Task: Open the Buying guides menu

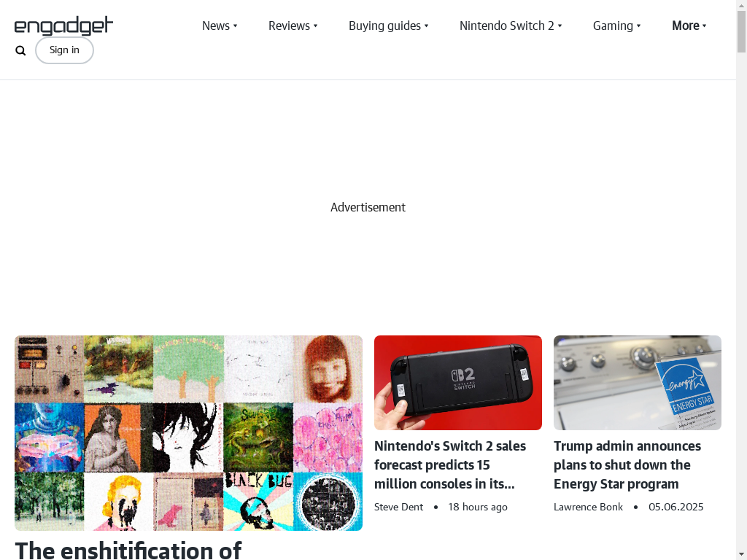Action: [389, 26]
